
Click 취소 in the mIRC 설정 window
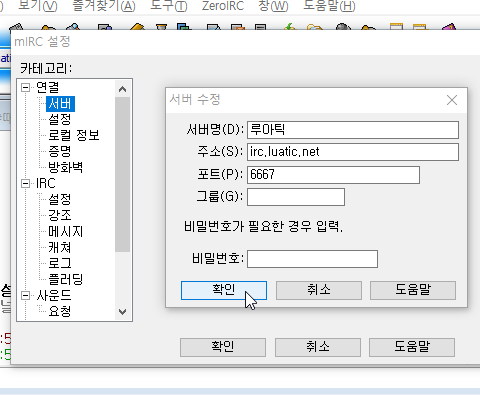(318, 347)
